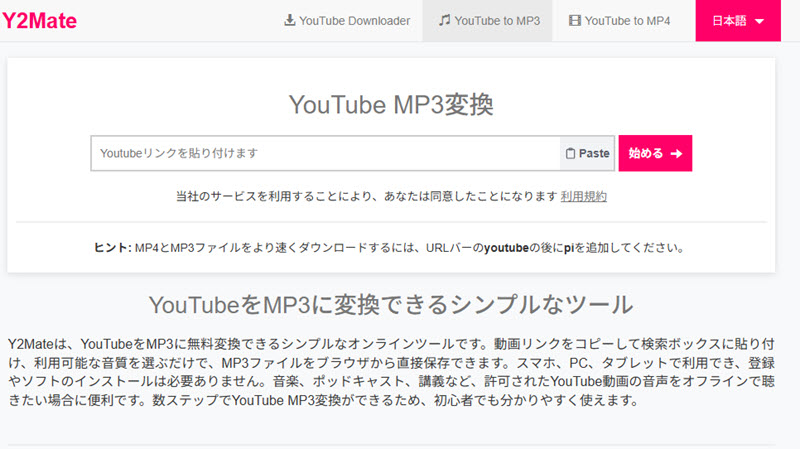Open the YouTube Downloader page
The image size is (800, 449).
click(347, 21)
